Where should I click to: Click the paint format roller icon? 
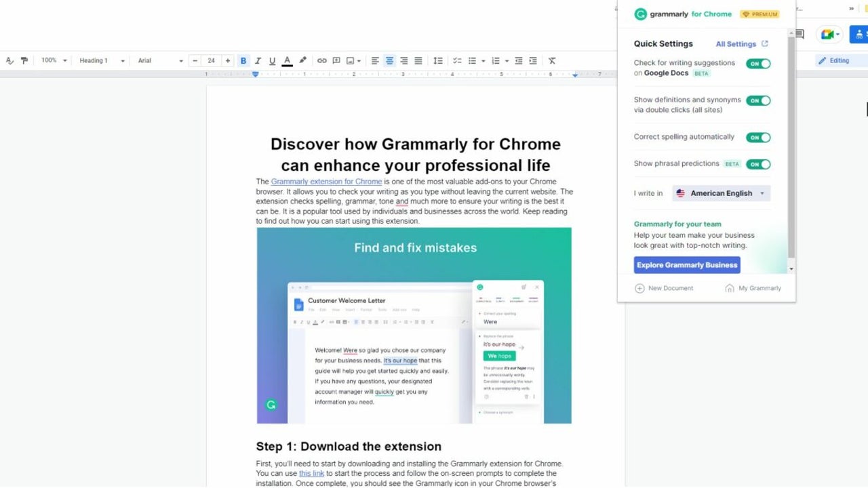pos(24,61)
